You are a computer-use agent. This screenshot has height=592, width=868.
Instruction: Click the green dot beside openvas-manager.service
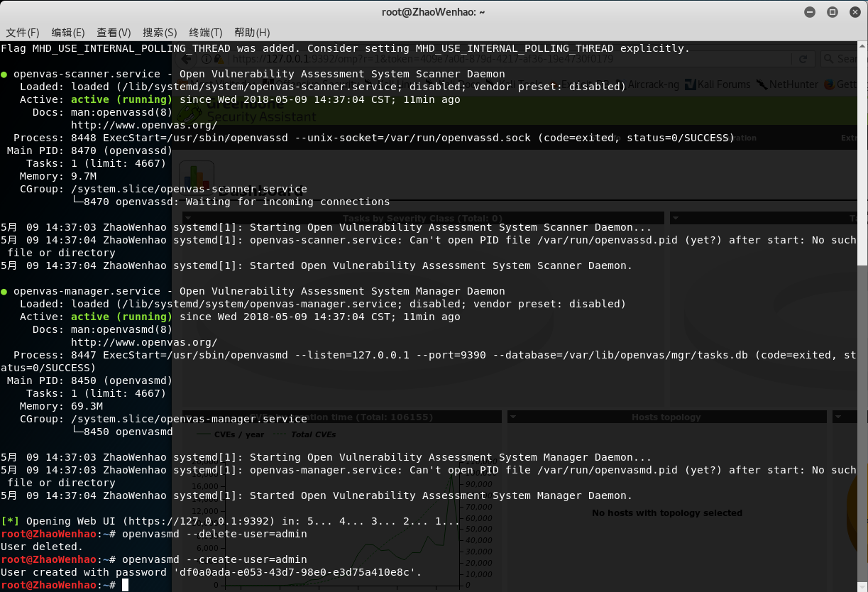point(4,291)
